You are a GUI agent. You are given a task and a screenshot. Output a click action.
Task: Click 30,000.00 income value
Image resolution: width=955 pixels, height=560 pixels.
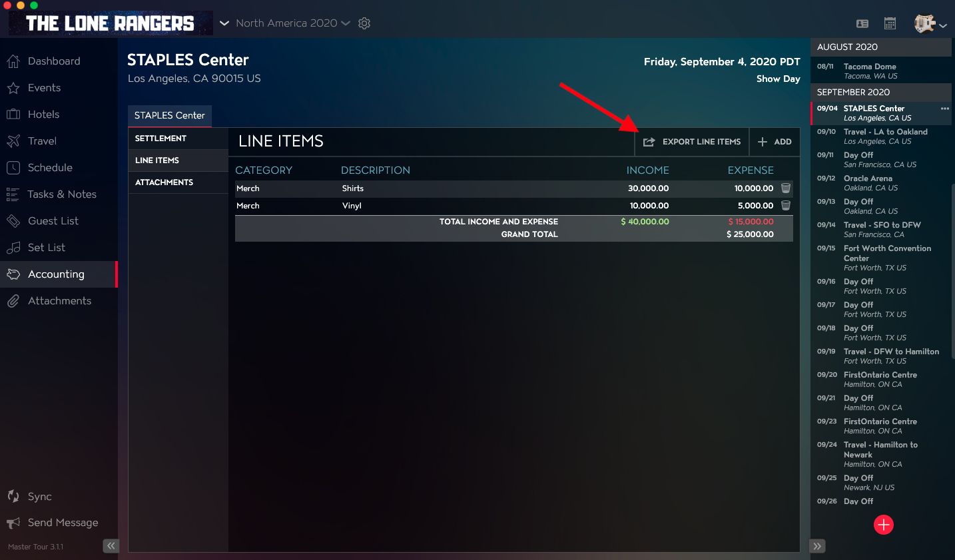pyautogui.click(x=648, y=188)
